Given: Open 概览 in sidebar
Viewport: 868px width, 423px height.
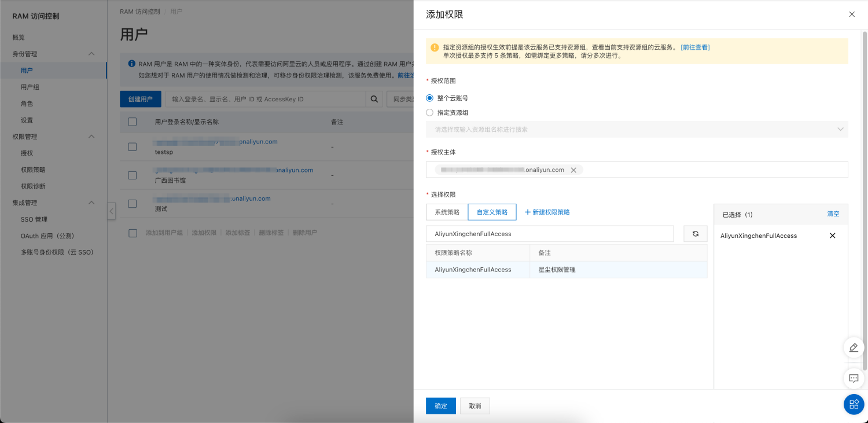Looking at the screenshot, I should click(x=19, y=38).
